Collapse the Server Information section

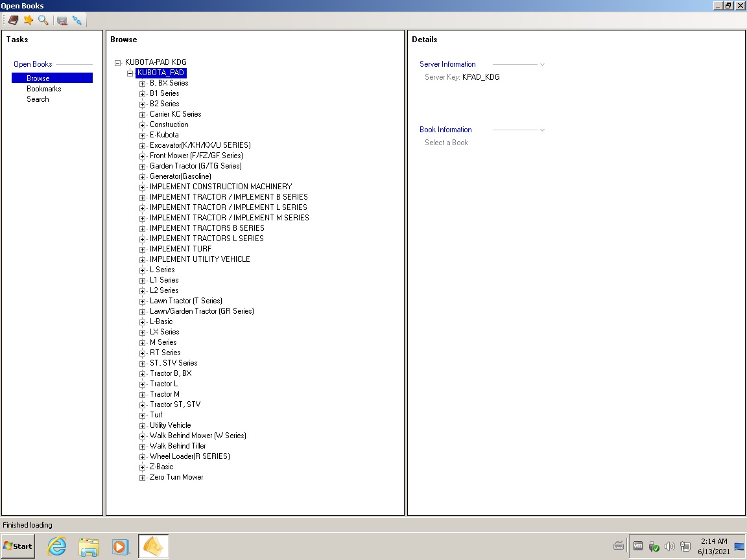(542, 64)
